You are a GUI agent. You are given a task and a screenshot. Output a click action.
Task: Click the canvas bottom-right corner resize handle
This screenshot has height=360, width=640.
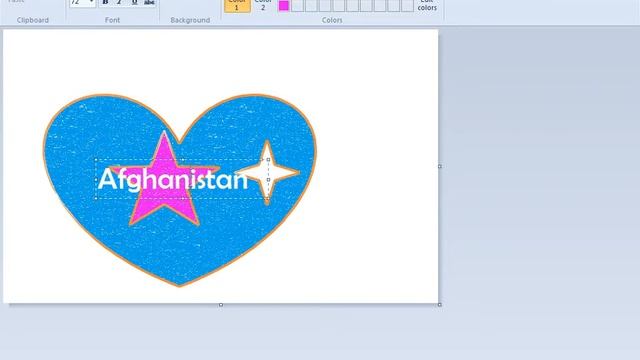click(440, 305)
